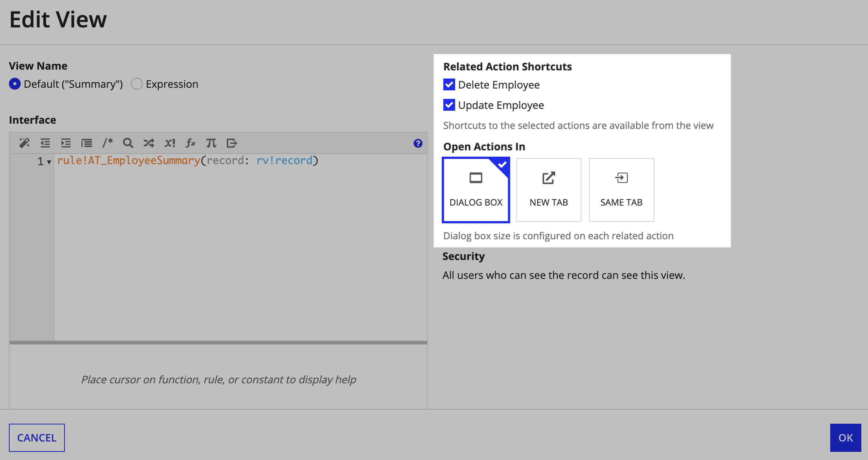Click the 'Shortcuts to the selected actions' note
This screenshot has height=460, width=868.
pyautogui.click(x=578, y=126)
